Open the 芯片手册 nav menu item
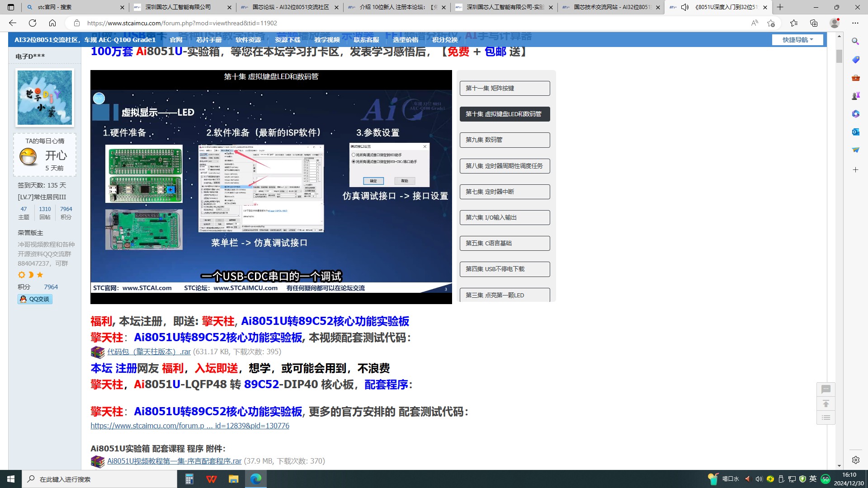 [x=209, y=40]
